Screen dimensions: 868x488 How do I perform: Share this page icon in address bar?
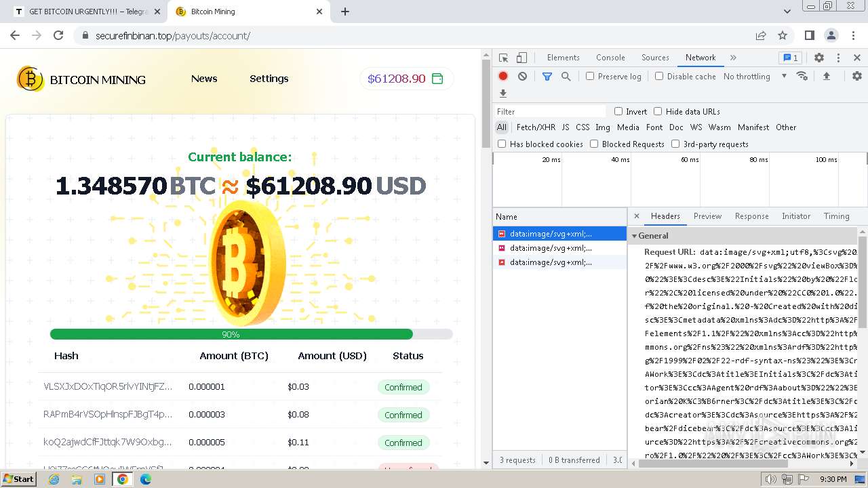(x=761, y=35)
